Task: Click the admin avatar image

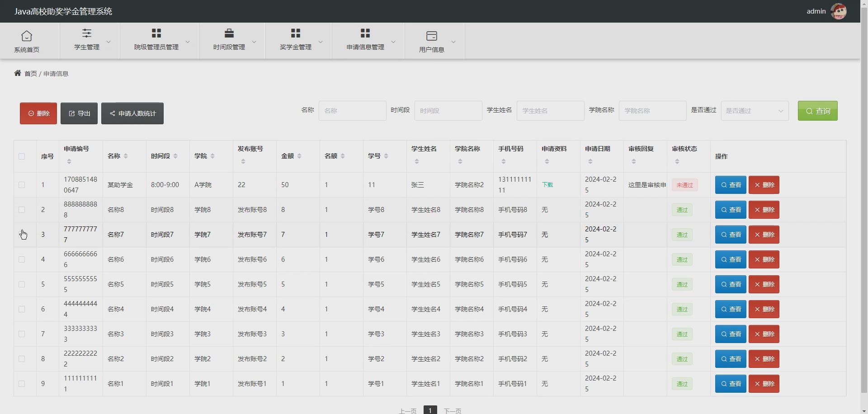Action: [x=839, y=11]
